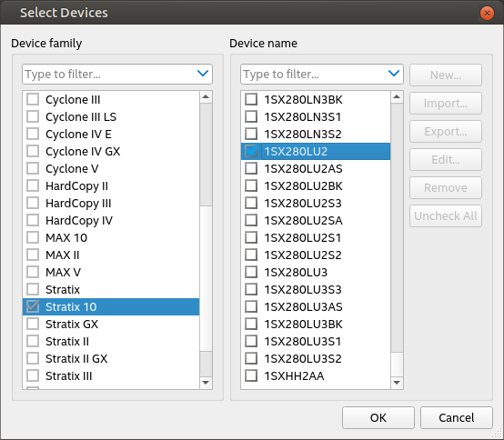Open the Device family filter dropdown arrow
The height and width of the screenshot is (440, 504).
click(203, 74)
